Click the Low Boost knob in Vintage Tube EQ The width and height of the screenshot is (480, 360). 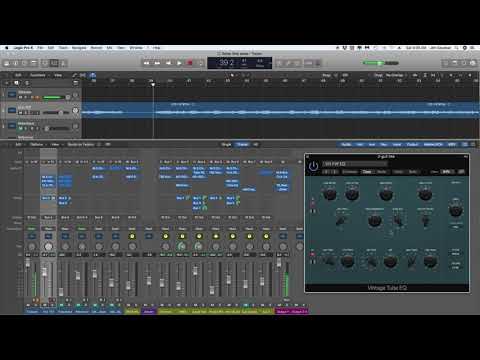point(330,194)
